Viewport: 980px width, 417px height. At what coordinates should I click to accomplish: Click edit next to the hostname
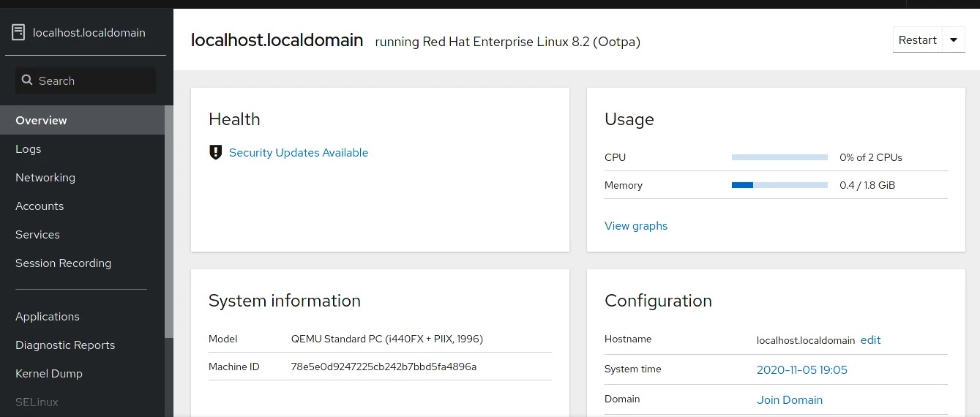(x=871, y=339)
